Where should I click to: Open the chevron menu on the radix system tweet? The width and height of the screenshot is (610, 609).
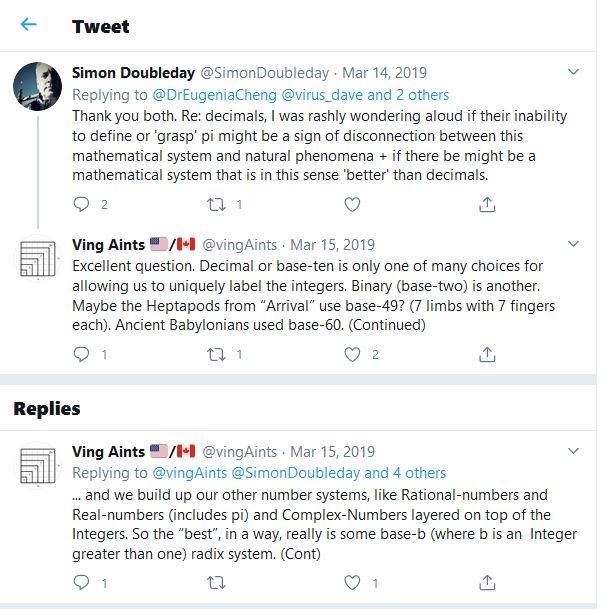(x=574, y=452)
